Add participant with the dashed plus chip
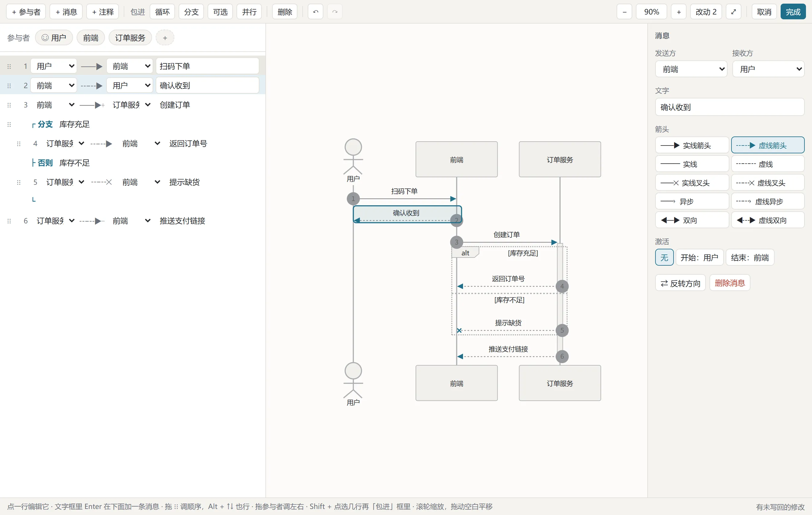The height and width of the screenshot is (515, 812). (165, 38)
